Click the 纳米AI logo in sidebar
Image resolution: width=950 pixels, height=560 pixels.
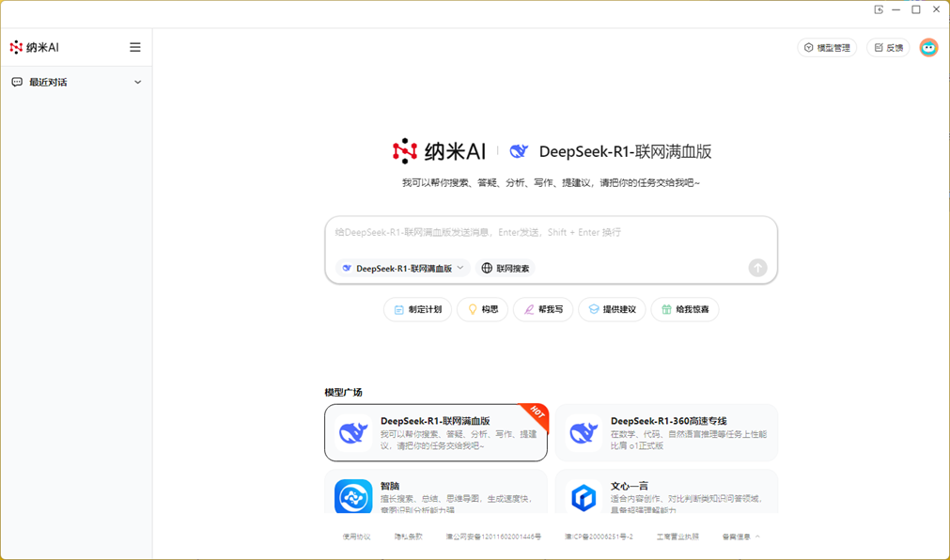tap(35, 47)
